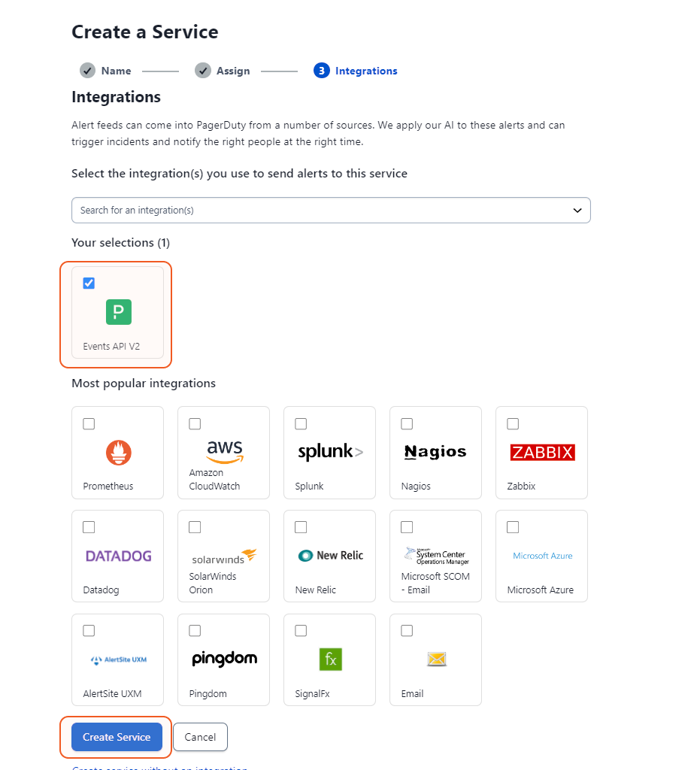Screen dimensions: 700x770
Task: Select the AlertSite UXM logo
Action: pos(118,659)
